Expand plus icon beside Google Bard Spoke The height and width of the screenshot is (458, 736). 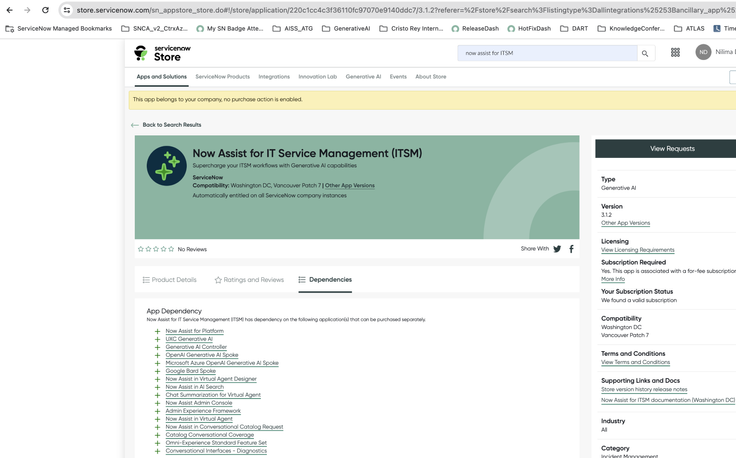coord(157,371)
